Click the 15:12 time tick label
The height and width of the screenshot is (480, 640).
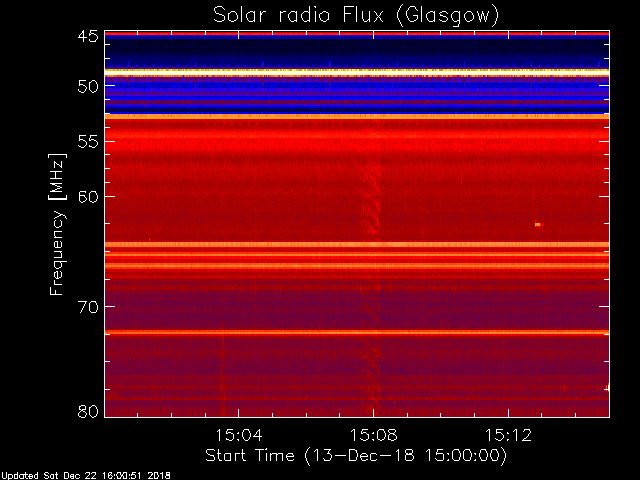(x=509, y=435)
